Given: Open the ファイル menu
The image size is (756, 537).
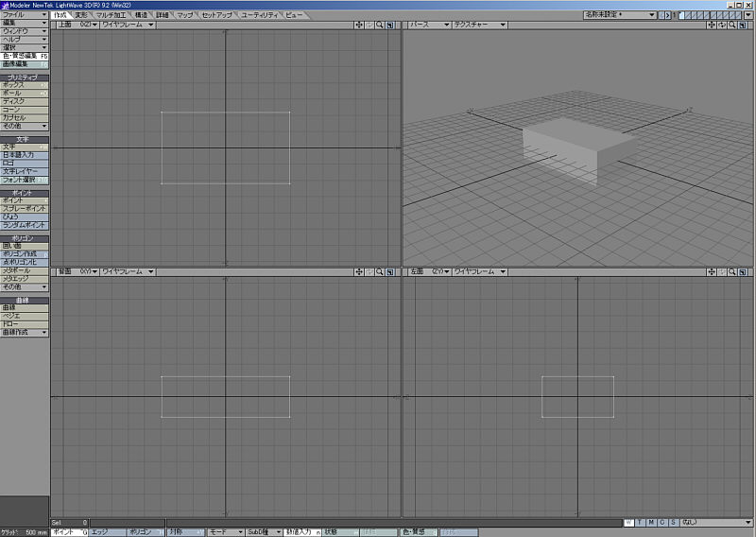Looking at the screenshot, I should pyautogui.click(x=25, y=15).
